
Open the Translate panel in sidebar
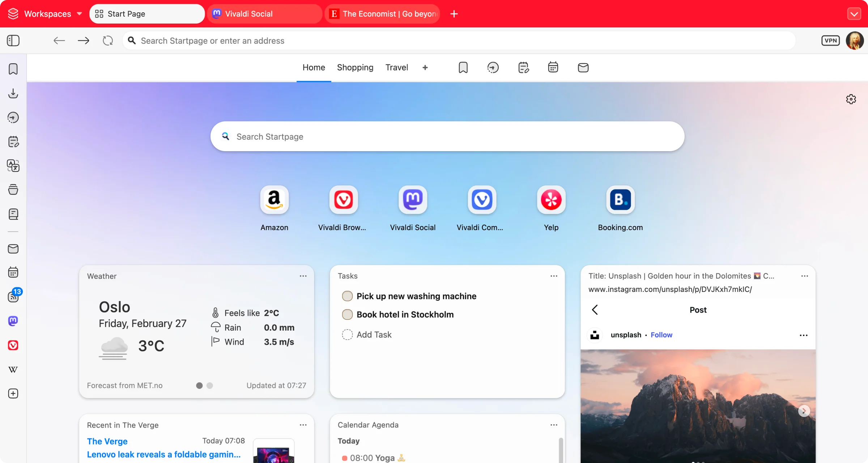[x=13, y=166]
